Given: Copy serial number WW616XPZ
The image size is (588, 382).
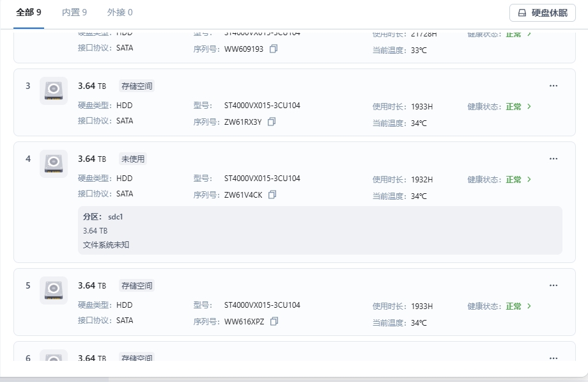Looking at the screenshot, I should click(x=274, y=321).
